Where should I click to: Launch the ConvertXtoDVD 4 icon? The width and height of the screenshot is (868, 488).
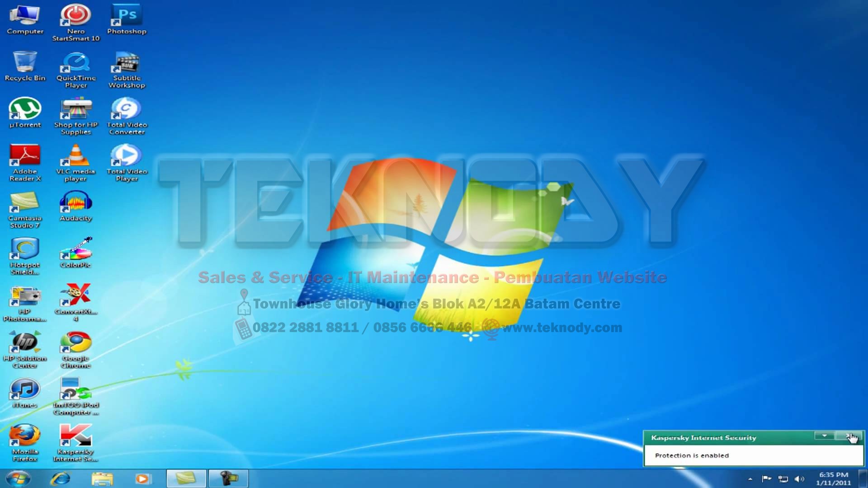[x=75, y=303]
